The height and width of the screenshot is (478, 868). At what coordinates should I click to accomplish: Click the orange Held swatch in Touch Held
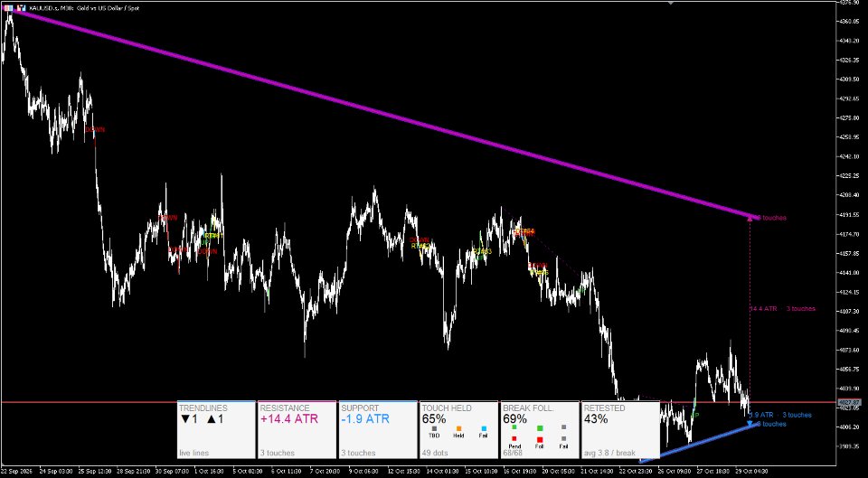point(458,428)
